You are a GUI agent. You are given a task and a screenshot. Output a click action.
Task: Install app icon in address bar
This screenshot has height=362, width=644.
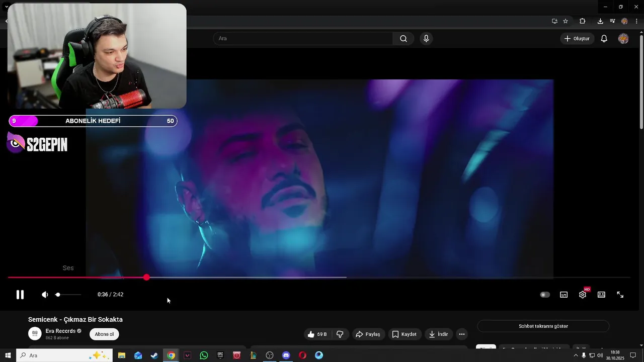pyautogui.click(x=554, y=21)
